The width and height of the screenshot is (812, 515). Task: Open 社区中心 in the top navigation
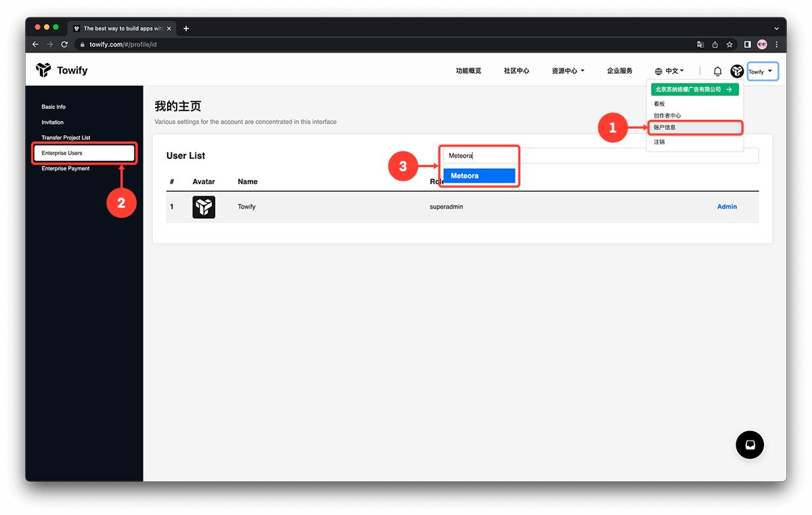(x=516, y=71)
